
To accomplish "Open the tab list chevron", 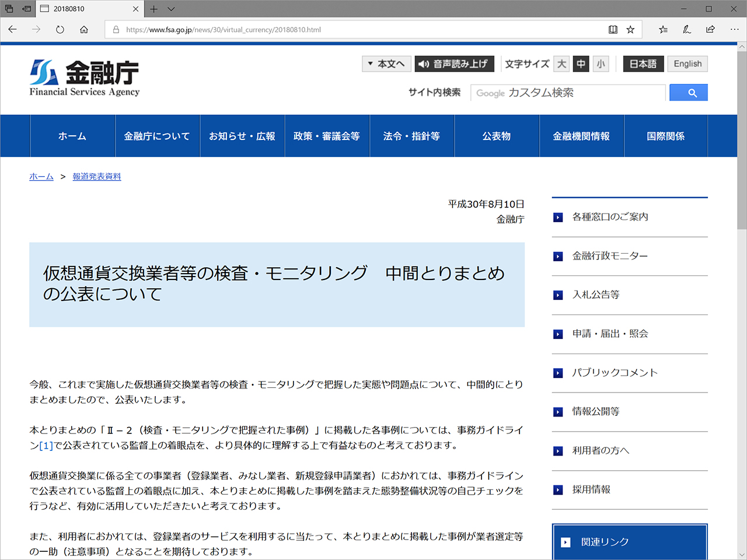I will [x=170, y=9].
